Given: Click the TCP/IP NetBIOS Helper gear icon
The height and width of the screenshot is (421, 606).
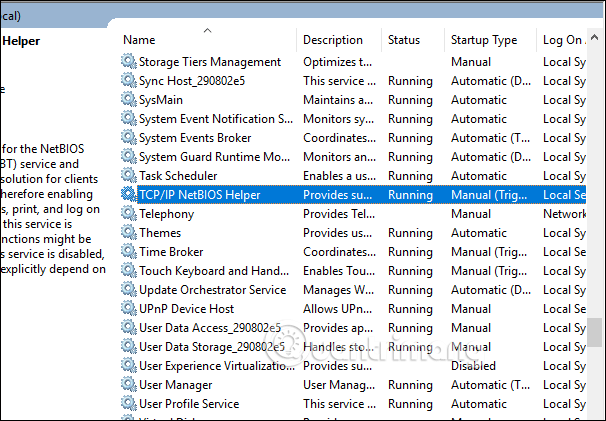Looking at the screenshot, I should click(128, 195).
